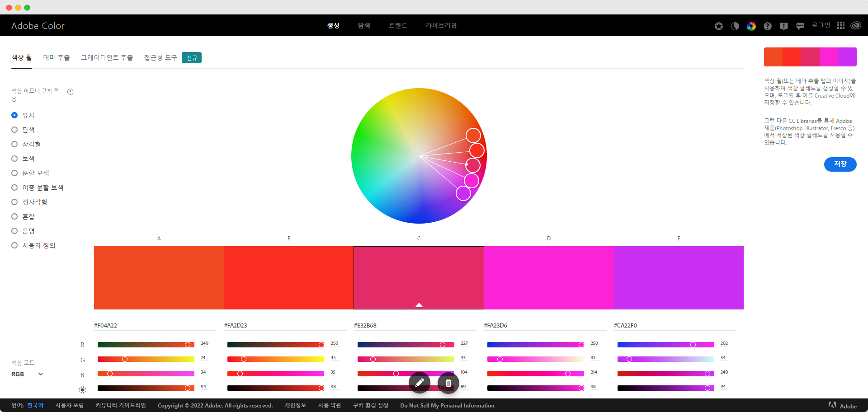Select the magenta swatch D
Viewport: 868px width, 412px height.
tap(549, 278)
